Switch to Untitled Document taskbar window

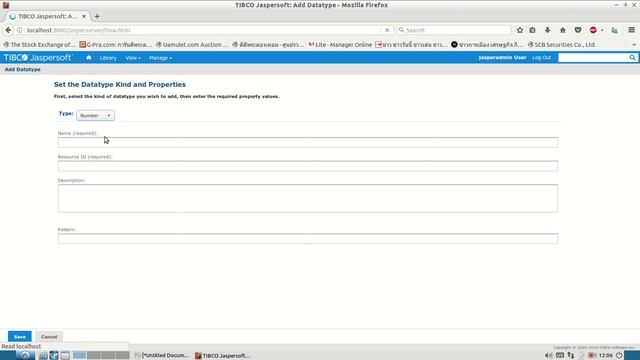(x=162, y=356)
